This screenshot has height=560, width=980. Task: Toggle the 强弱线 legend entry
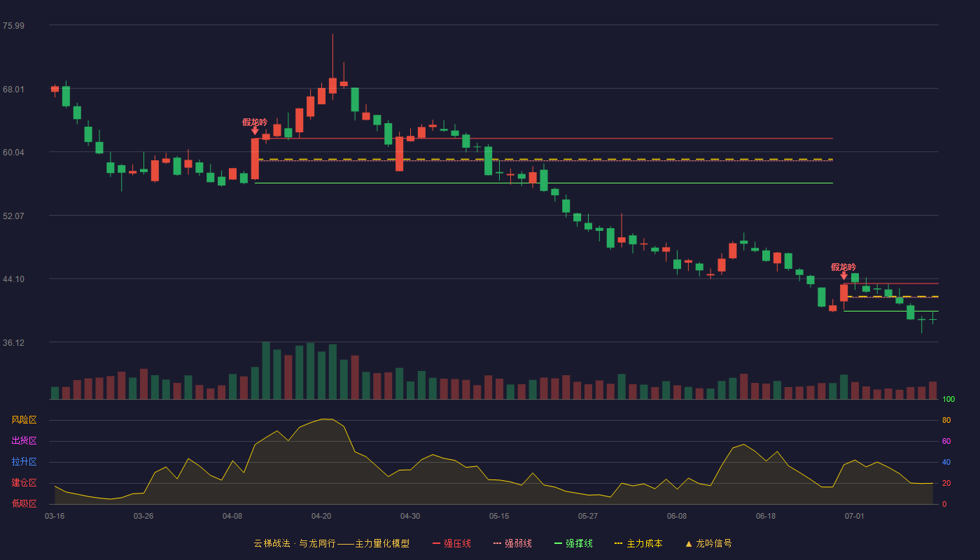click(512, 543)
